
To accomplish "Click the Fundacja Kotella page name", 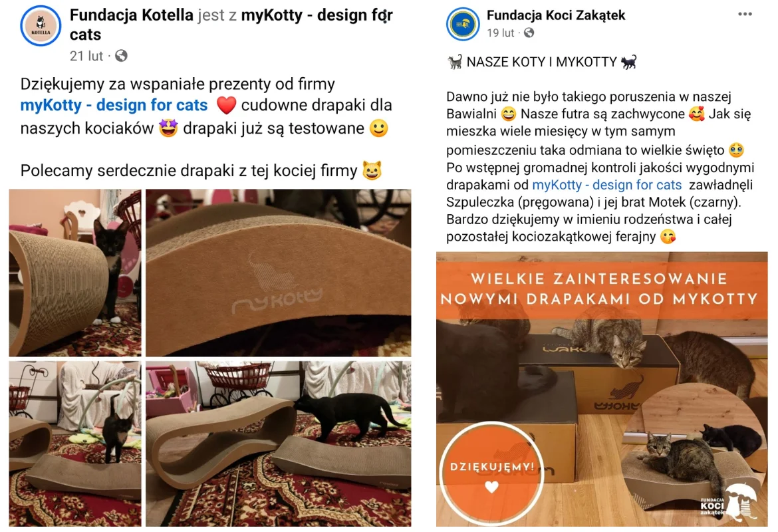I will tap(132, 15).
